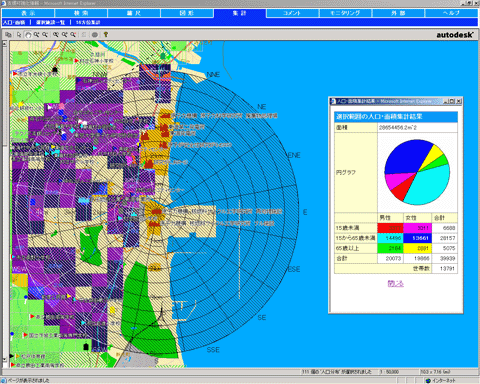The height and width of the screenshot is (384, 480).
Task: Click the ENE direction label on map
Action: [x=294, y=155]
